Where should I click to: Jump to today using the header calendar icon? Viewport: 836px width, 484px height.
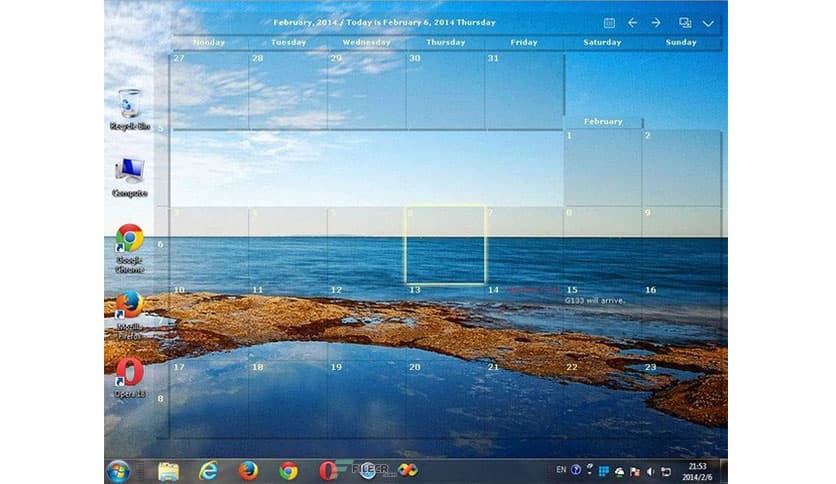pyautogui.click(x=609, y=23)
